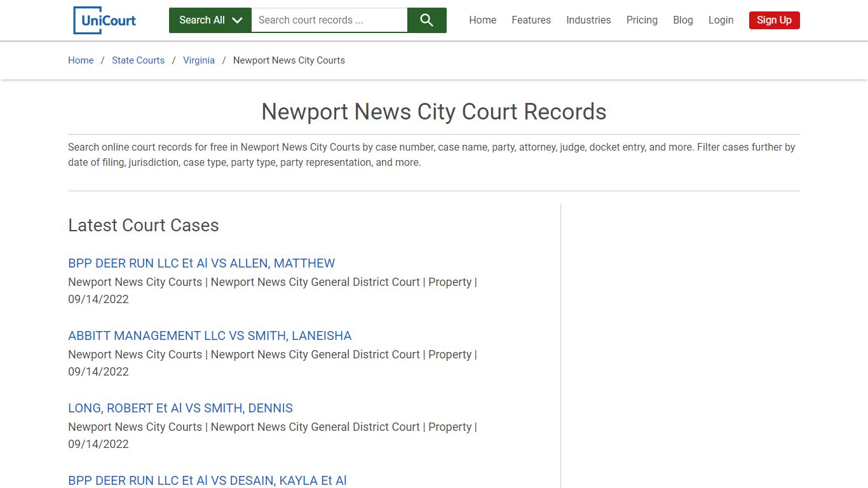Click the description paragraph about searching court records
Screen dimensions: 868x488
pos(434,154)
